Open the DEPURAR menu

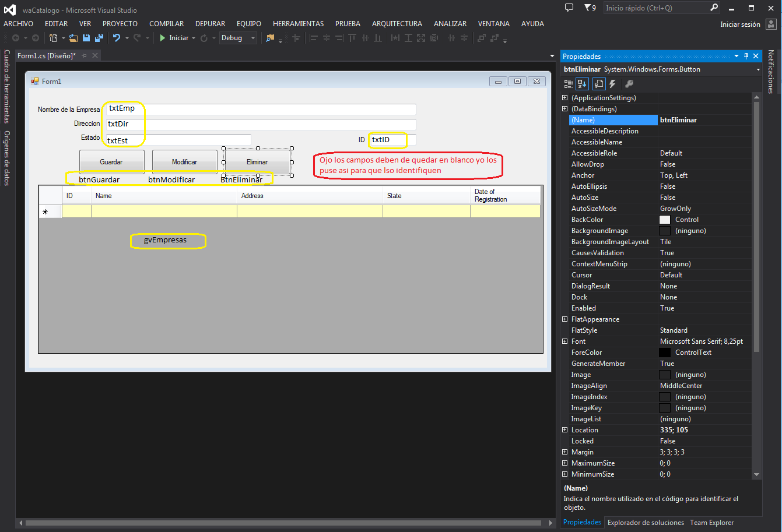pos(210,23)
